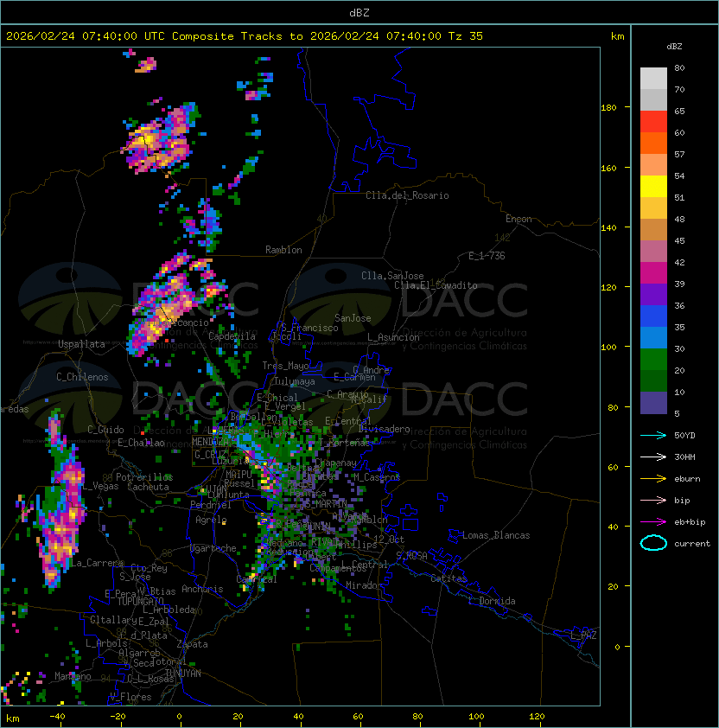Click the pink bip arrow in legend

tap(653, 500)
